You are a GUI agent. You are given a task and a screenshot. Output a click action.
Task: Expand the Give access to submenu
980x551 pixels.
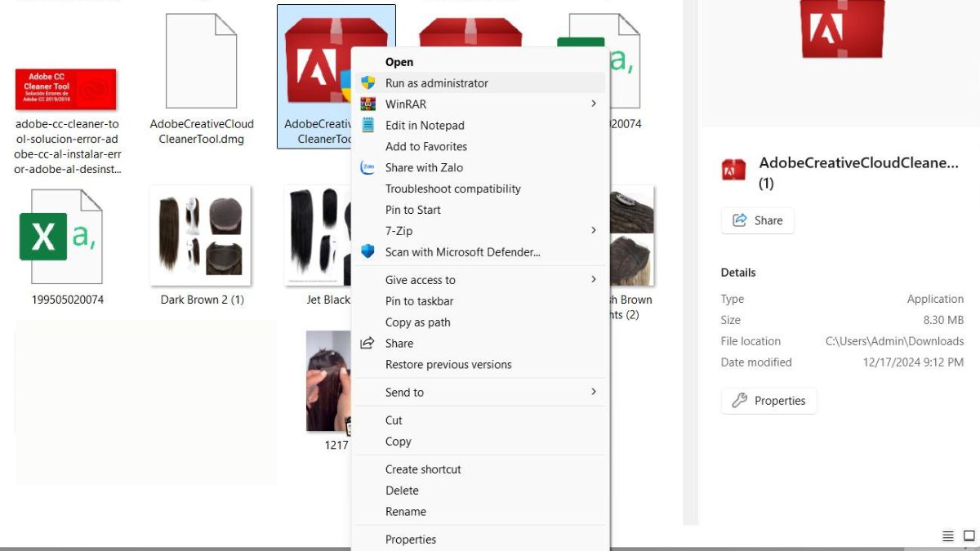coord(594,280)
